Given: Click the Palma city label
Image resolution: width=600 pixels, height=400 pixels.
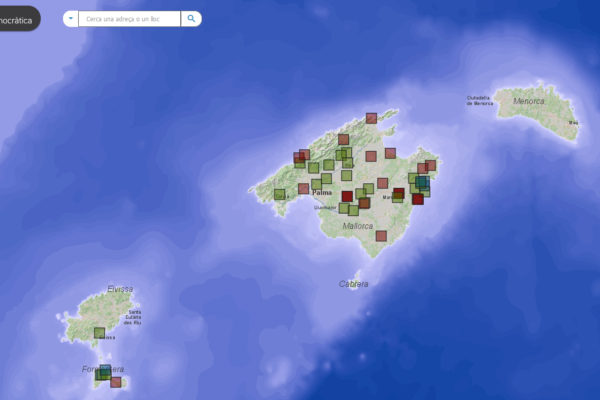Looking at the screenshot, I should 322,193.
